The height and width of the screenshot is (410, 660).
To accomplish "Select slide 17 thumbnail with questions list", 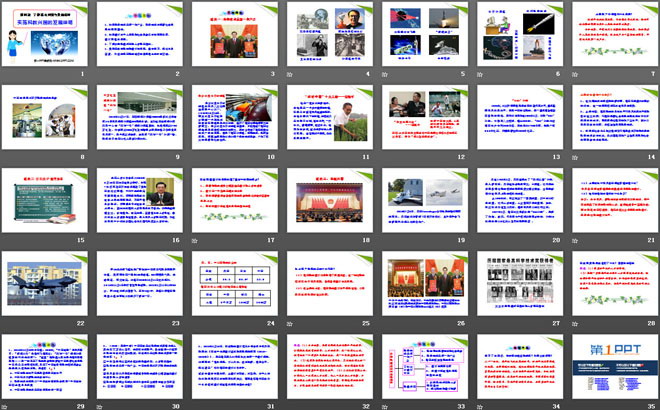I will [235, 200].
